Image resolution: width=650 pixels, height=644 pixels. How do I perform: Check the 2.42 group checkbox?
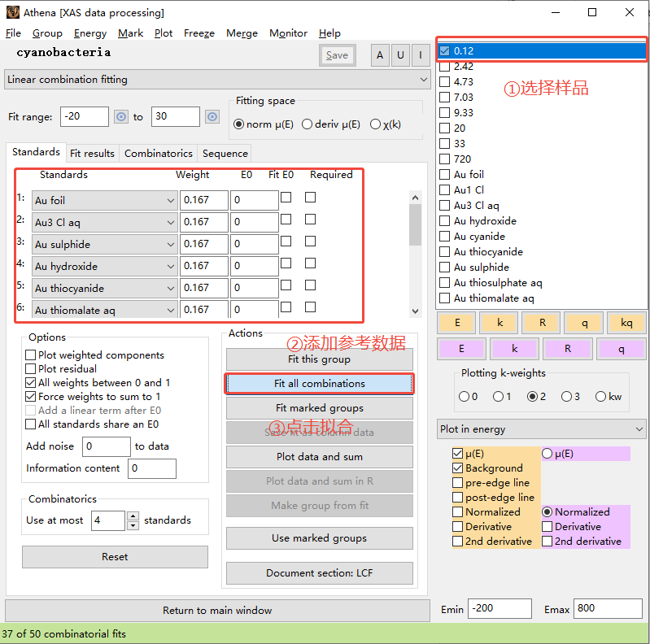pos(444,67)
